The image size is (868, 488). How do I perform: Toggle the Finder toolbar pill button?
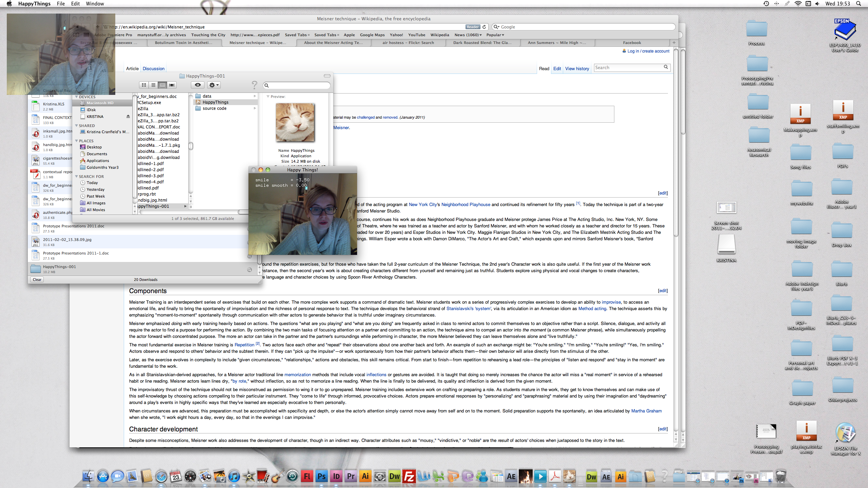click(327, 76)
